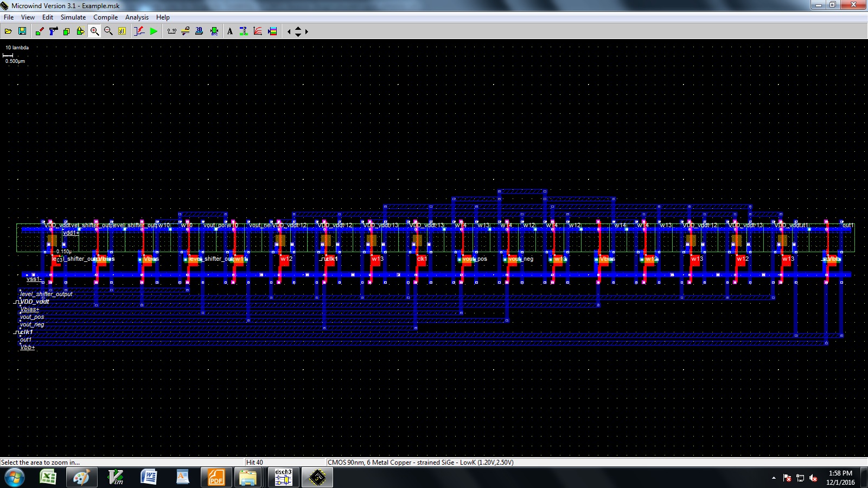Pan the layout right with the arrow
This screenshot has height=488, width=868.
(307, 31)
